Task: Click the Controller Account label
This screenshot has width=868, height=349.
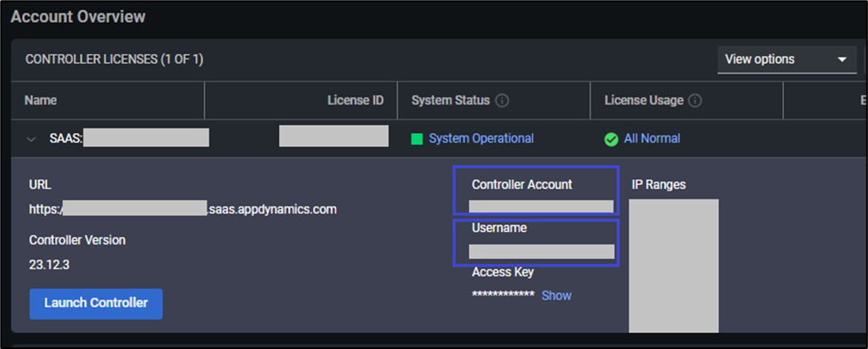Action: [522, 185]
